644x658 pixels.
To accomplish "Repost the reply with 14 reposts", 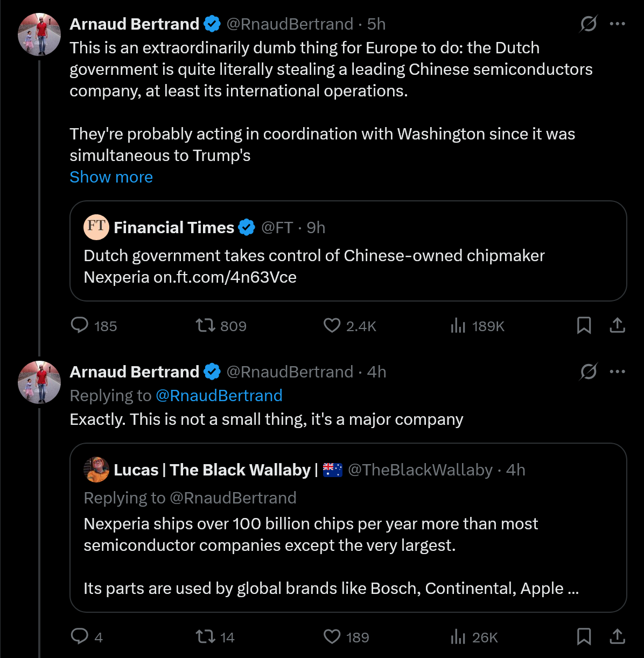I will (x=205, y=636).
